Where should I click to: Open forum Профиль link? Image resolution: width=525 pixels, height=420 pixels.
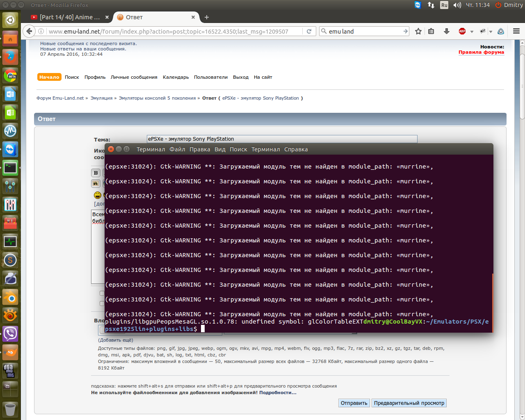click(x=95, y=77)
